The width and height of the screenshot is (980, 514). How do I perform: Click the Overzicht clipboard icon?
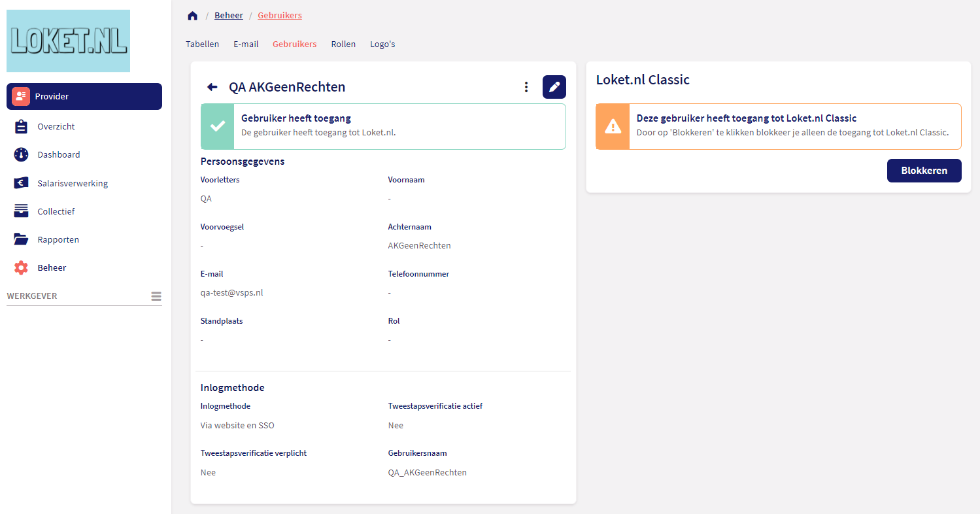[x=21, y=127]
